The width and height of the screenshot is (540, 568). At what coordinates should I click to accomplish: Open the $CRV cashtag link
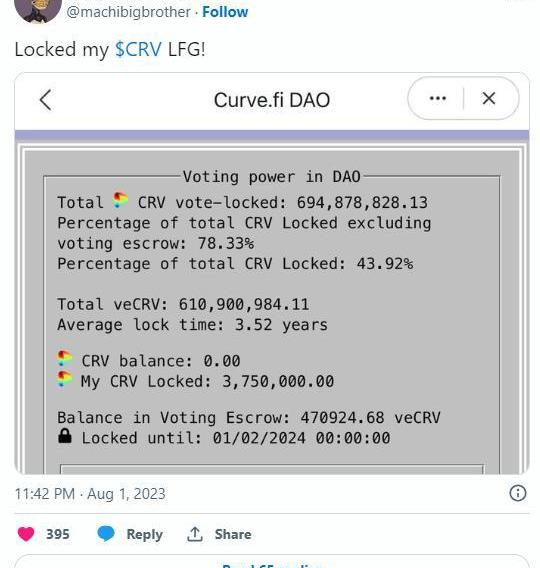pos(138,49)
